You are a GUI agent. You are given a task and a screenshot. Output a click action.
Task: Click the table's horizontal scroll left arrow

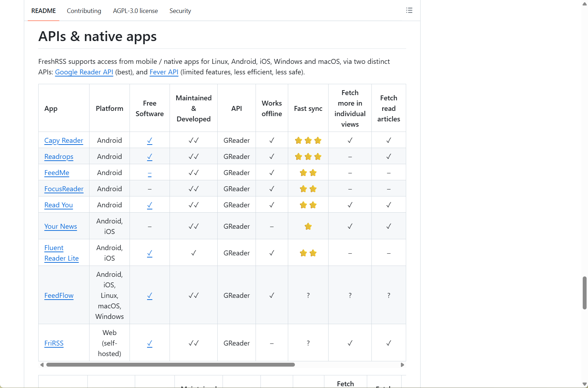click(x=42, y=365)
